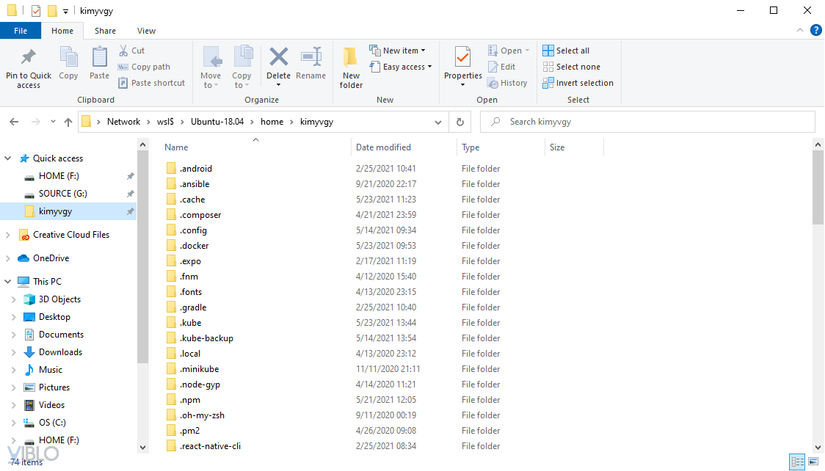The height and width of the screenshot is (471, 825).
Task: Click the Back navigation arrow
Action: click(x=14, y=122)
